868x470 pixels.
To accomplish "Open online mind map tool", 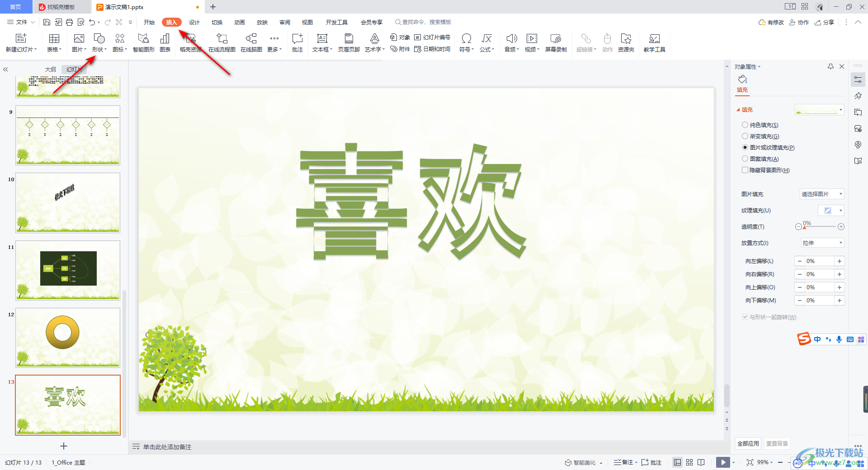I will tap(251, 43).
